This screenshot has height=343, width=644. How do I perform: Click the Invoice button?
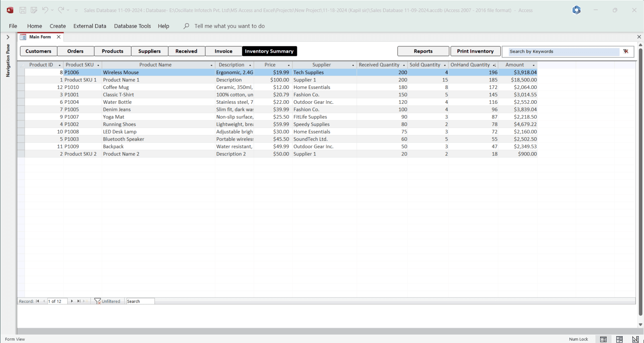(224, 51)
